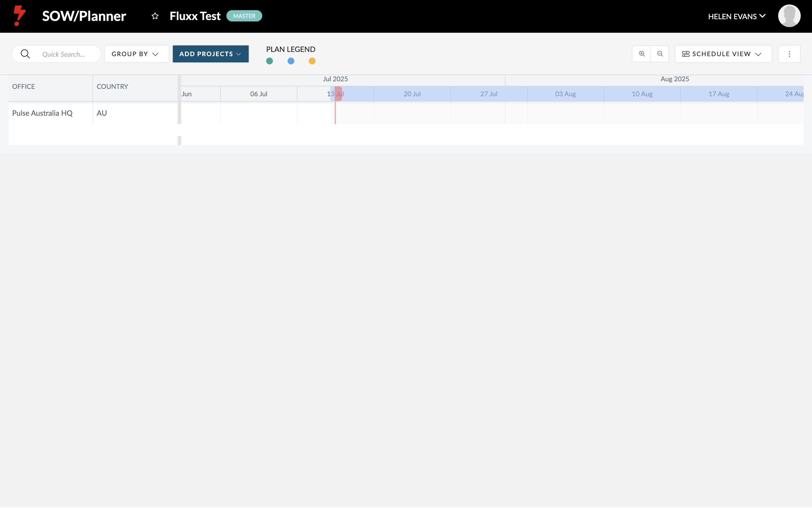Open the Schedule View dropdown

[x=723, y=54]
